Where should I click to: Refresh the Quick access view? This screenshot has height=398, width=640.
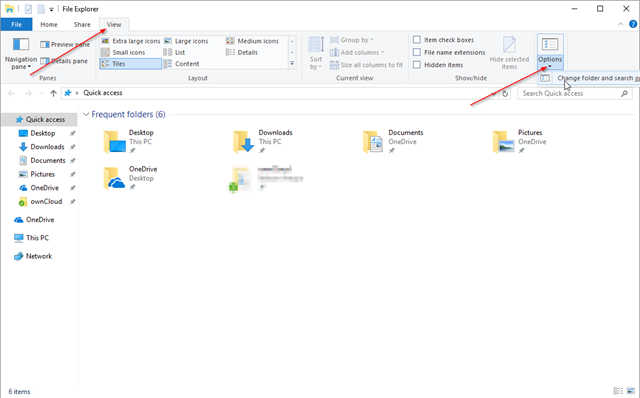[x=505, y=93]
